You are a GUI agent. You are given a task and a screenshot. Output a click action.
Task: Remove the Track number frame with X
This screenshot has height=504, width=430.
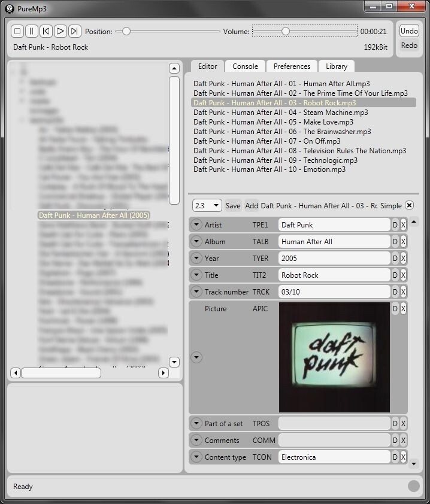pos(403,292)
